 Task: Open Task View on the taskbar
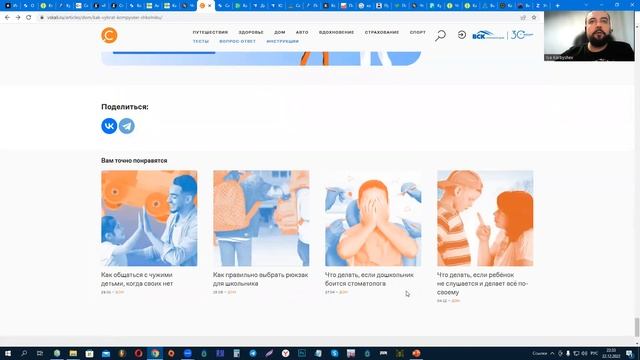[40, 353]
